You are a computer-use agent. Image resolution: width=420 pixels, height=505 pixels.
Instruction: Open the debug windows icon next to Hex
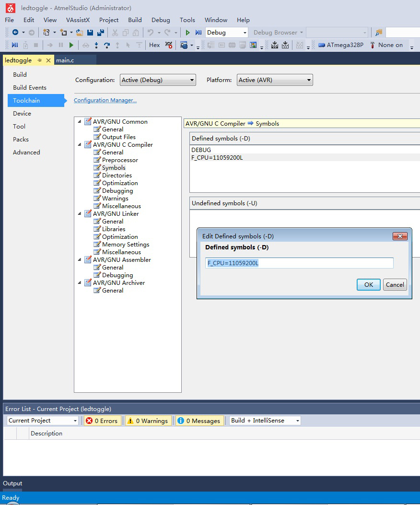tap(184, 45)
